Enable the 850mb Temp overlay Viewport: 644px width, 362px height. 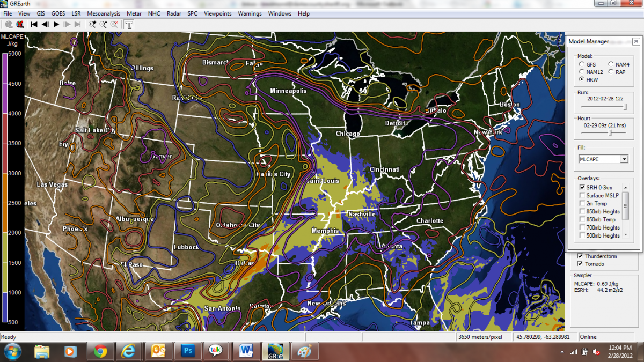click(583, 219)
